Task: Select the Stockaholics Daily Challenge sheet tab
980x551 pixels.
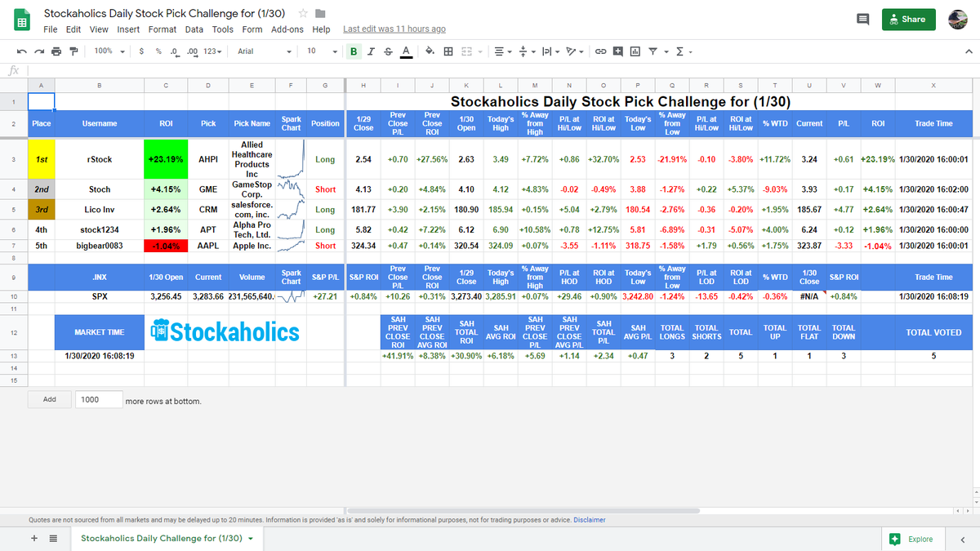Action: click(167, 539)
